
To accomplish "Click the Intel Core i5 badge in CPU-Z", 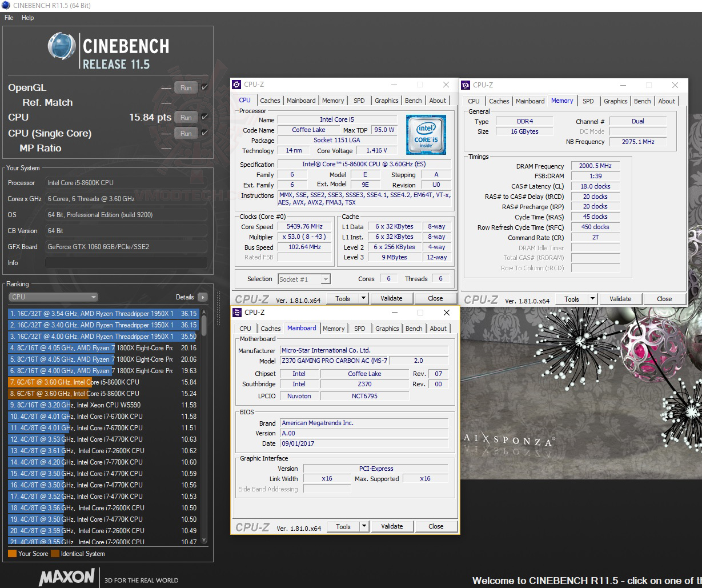I will tap(426, 135).
